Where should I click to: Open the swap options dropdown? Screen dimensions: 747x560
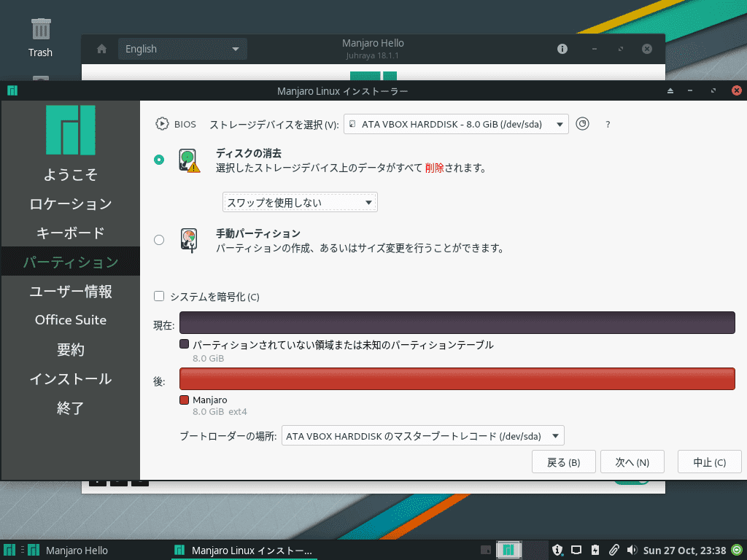(x=299, y=202)
